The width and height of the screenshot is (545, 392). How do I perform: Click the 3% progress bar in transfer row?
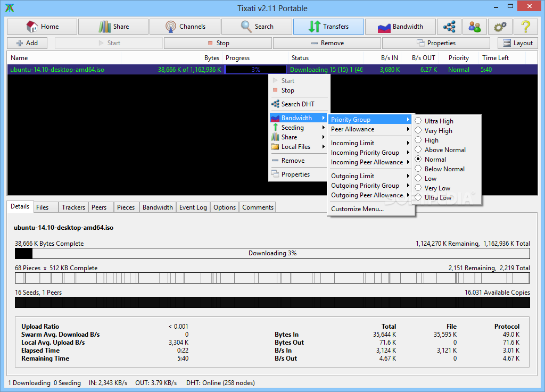click(x=256, y=70)
